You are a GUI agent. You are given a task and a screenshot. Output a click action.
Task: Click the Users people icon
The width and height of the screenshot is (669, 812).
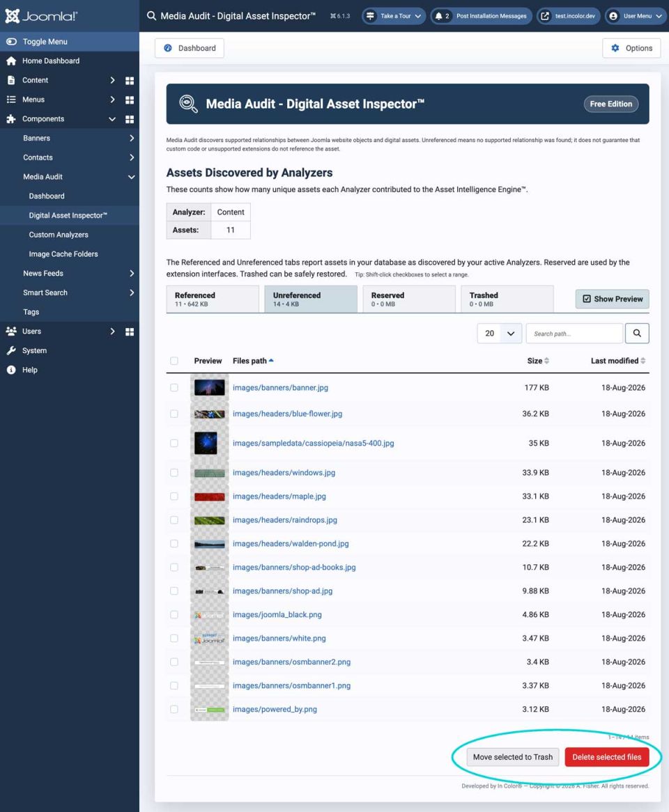[11, 331]
